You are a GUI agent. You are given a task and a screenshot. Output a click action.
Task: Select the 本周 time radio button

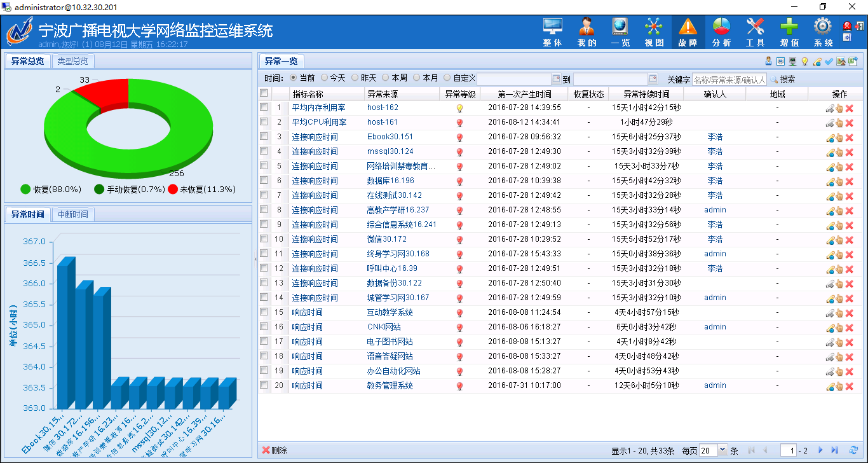pyautogui.click(x=386, y=78)
